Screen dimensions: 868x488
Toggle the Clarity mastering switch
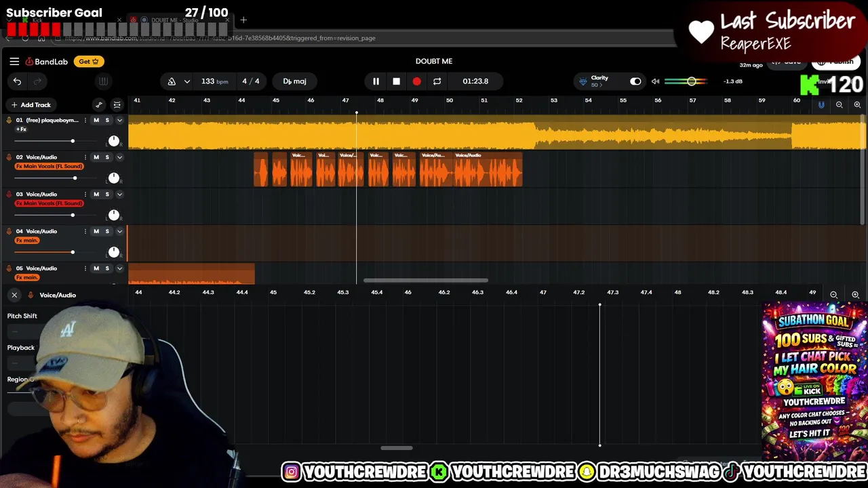[x=635, y=81]
